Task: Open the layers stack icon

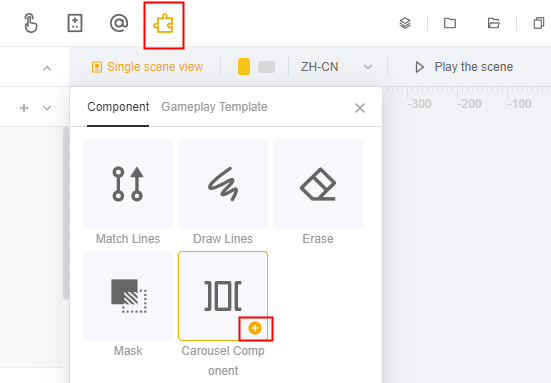Action: 405,23
